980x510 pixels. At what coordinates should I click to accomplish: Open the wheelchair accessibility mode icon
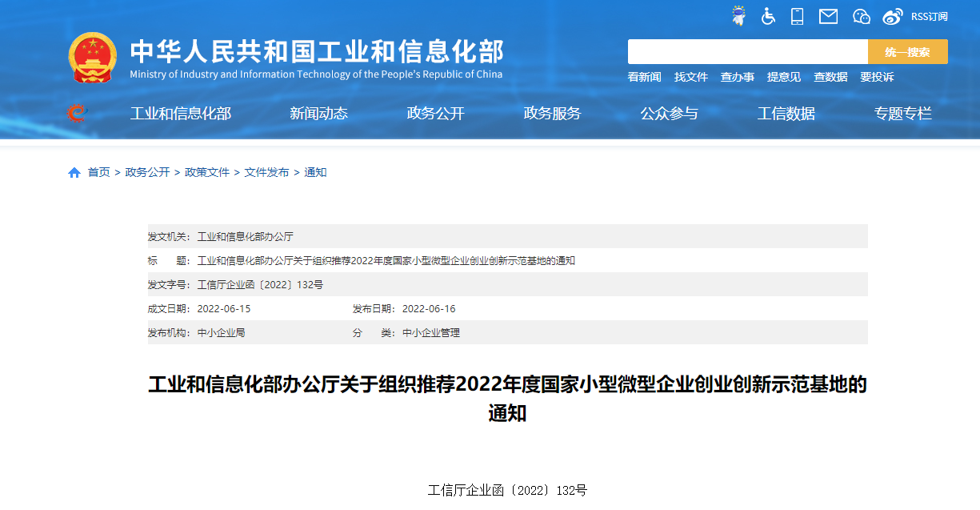pyautogui.click(x=768, y=16)
